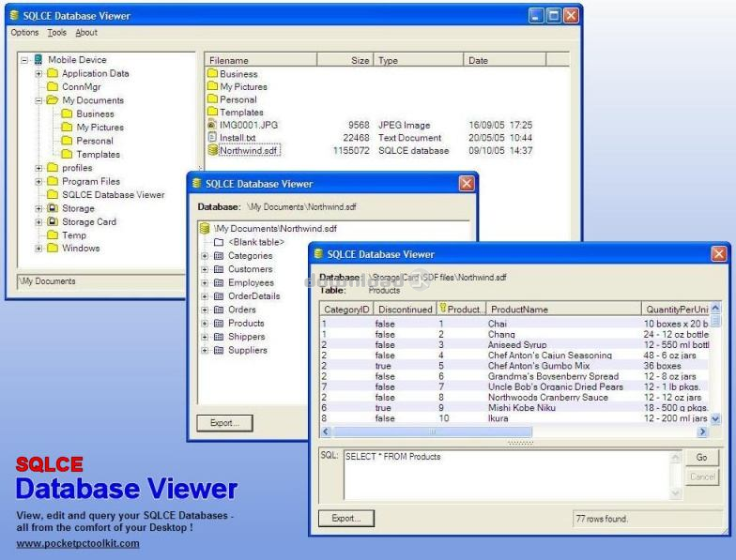Image resolution: width=736 pixels, height=560 pixels.
Task: Click the OrderDetails table icon
Action: 218,296
